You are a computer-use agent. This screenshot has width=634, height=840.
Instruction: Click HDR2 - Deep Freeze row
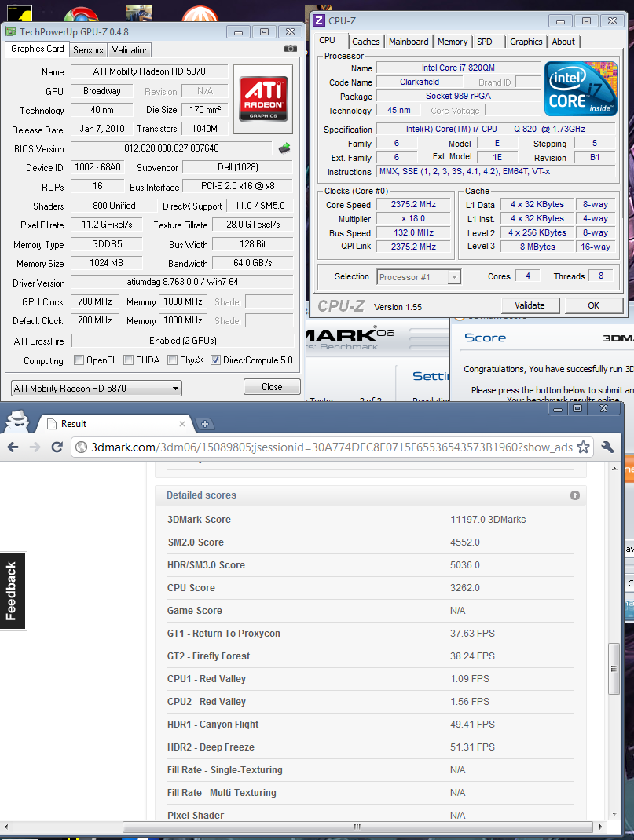point(370,747)
